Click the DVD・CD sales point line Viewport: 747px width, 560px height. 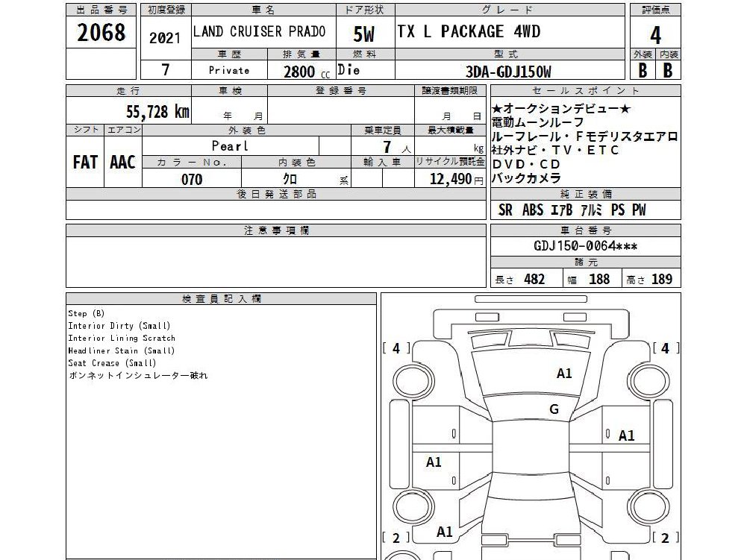click(526, 164)
